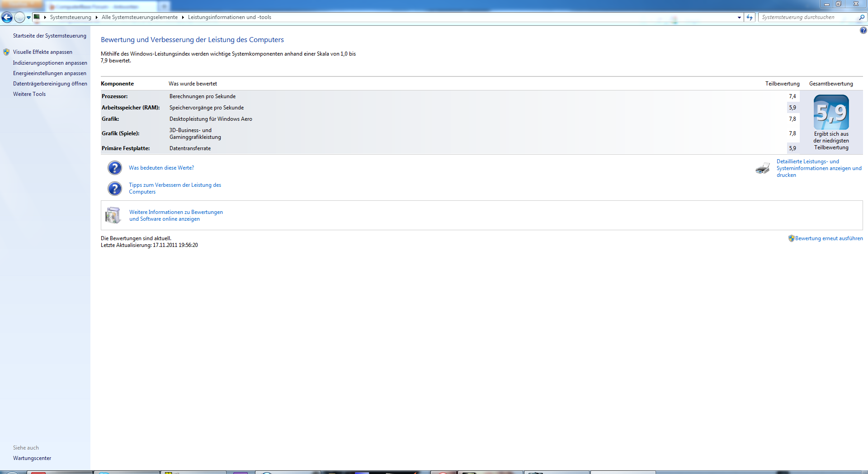Click into Systemsteuerung durchsuchen search box

pos(808,17)
